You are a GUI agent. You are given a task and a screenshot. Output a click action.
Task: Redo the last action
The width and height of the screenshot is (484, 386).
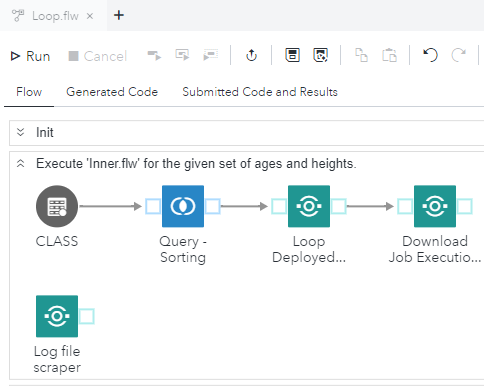coord(458,55)
